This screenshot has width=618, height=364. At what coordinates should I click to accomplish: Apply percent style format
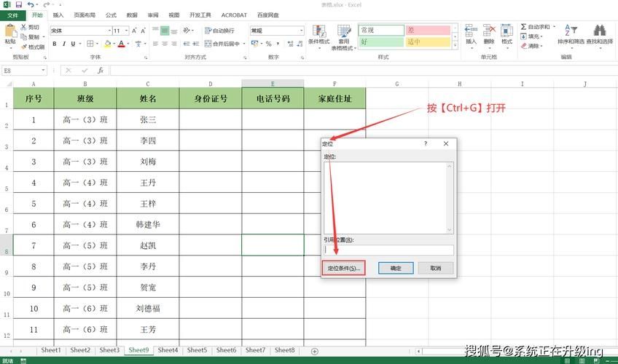click(269, 44)
